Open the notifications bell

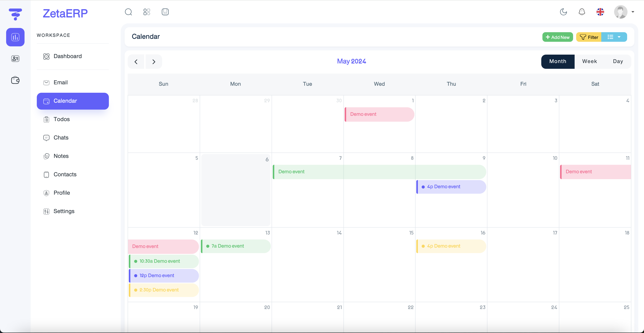click(582, 12)
